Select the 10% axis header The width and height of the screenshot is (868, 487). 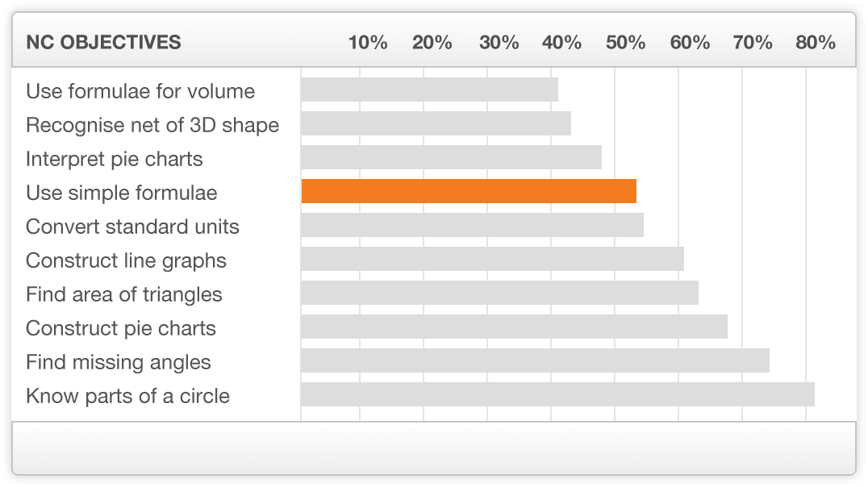[x=368, y=43]
